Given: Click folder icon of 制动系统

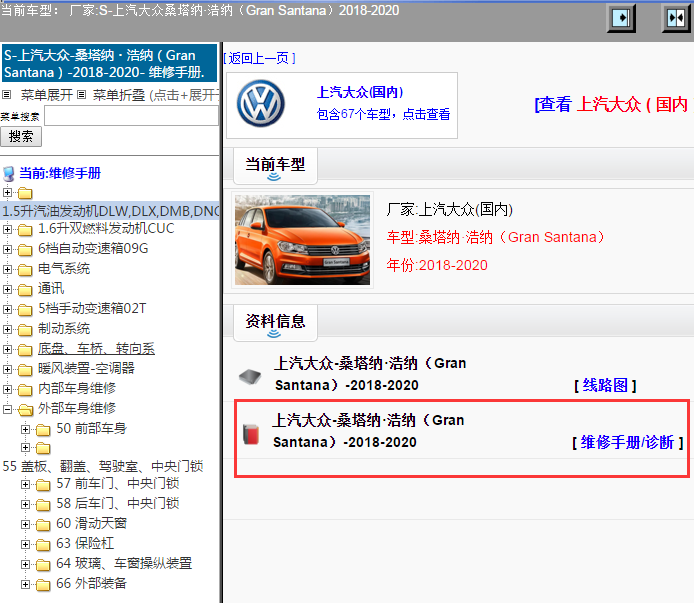Looking at the screenshot, I should click(25, 330).
